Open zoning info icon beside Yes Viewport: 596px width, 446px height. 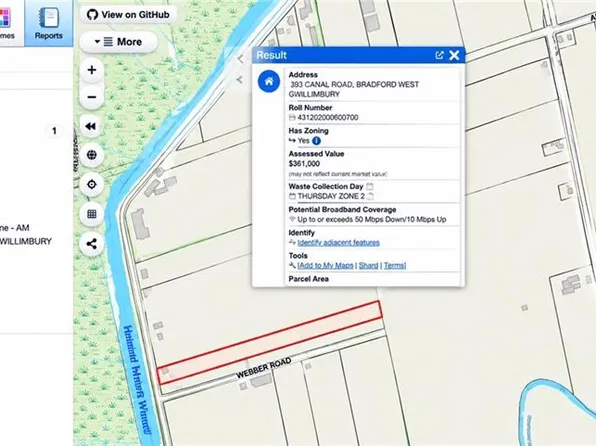(316, 141)
